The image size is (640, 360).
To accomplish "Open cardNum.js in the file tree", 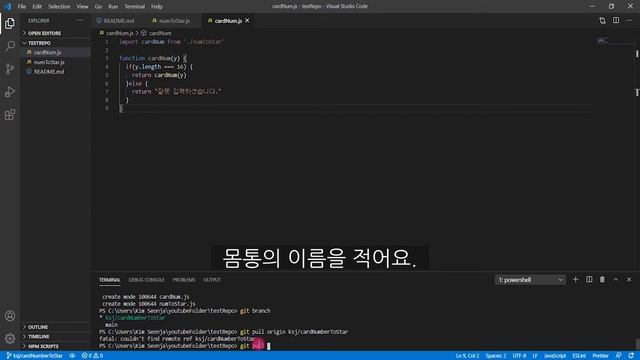I will click(x=47, y=52).
